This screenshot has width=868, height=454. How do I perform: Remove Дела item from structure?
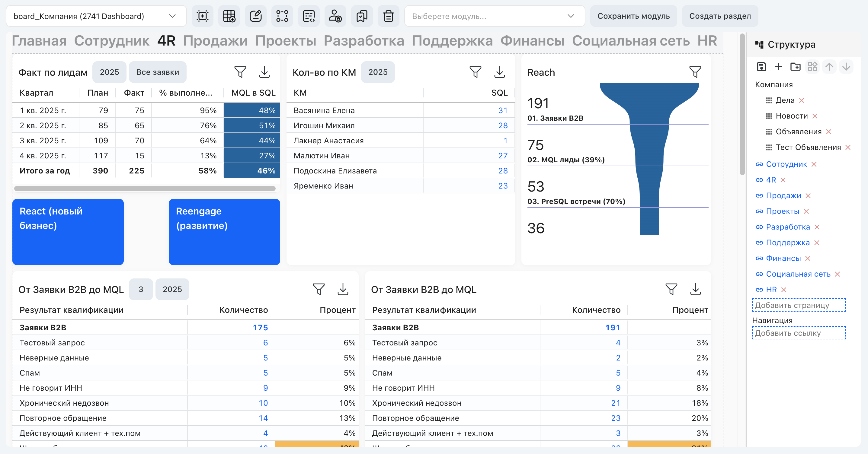point(802,100)
